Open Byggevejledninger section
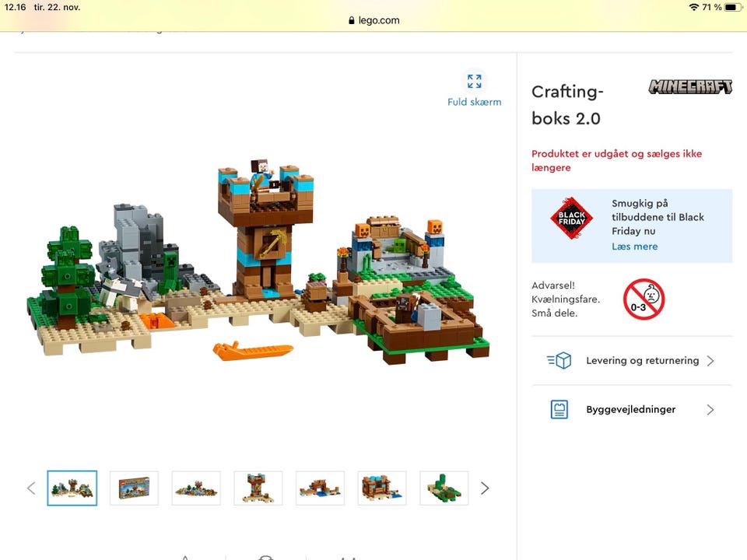747x560 pixels. 632,410
